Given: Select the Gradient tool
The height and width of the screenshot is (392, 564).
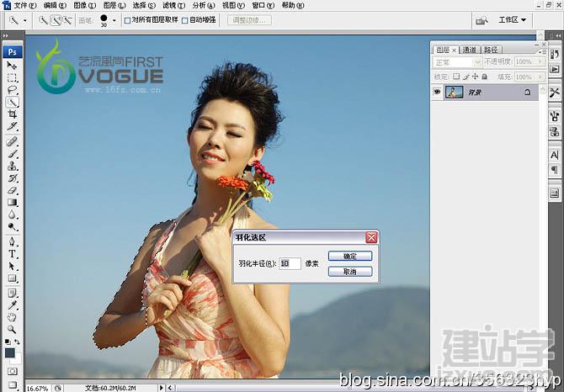Looking at the screenshot, I should (x=12, y=203).
